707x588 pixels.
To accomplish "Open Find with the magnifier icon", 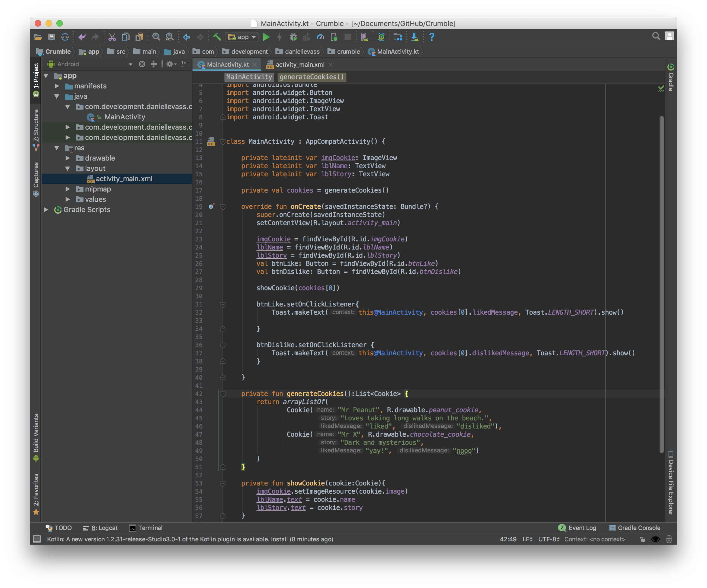I will coord(156,37).
